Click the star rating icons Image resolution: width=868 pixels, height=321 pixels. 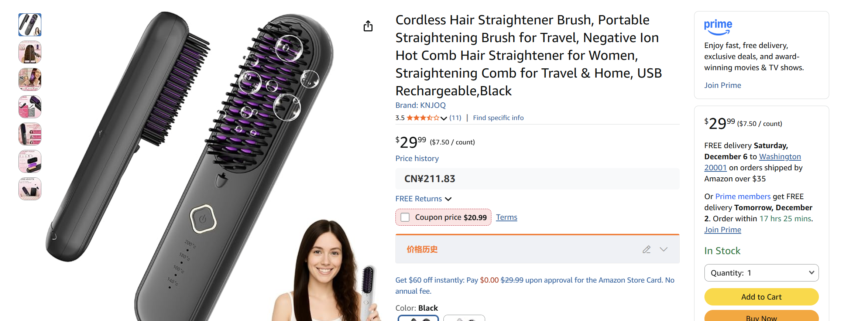tap(424, 117)
